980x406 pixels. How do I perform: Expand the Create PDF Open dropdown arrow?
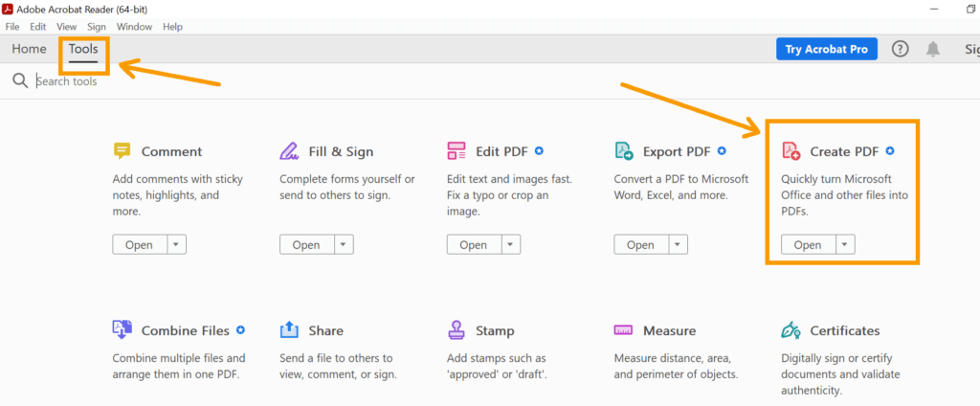[844, 245]
